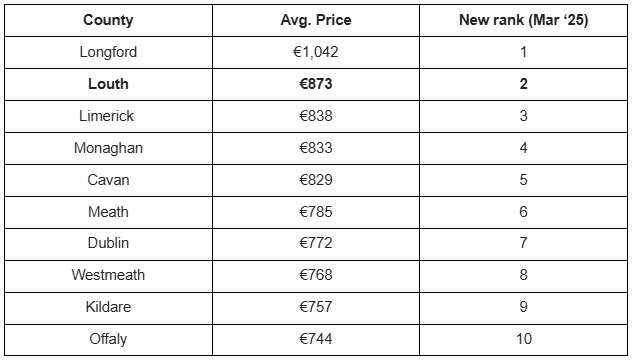The width and height of the screenshot is (634, 361).
Task: Select the Monaghan cell
Action: point(108,148)
